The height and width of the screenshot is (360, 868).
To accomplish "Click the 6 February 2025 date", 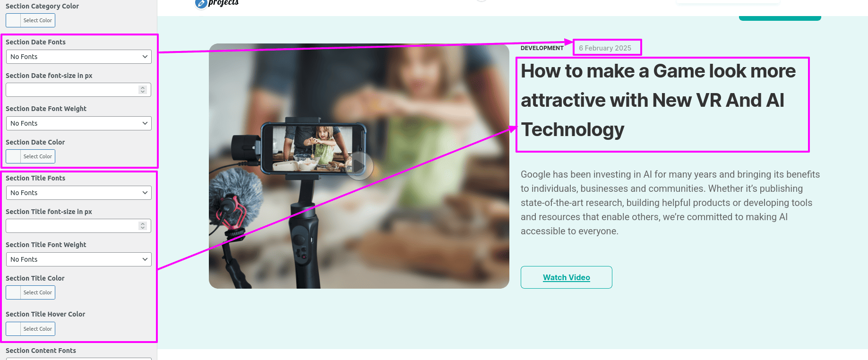I will tap(605, 48).
